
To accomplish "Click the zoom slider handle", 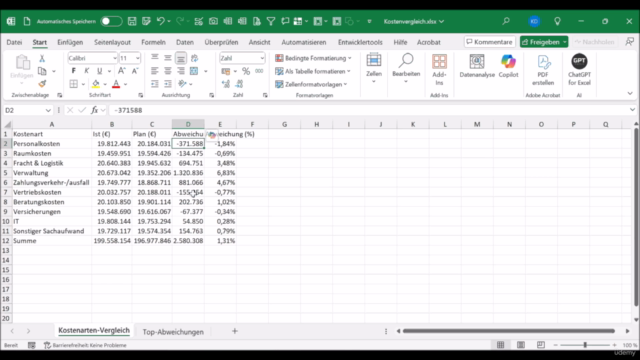I will (x=585, y=345).
